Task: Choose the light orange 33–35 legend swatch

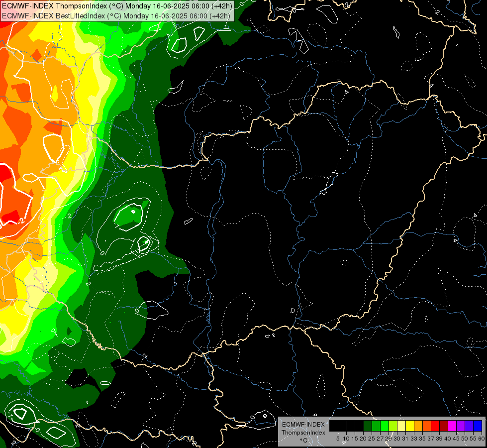Action: click(x=418, y=426)
